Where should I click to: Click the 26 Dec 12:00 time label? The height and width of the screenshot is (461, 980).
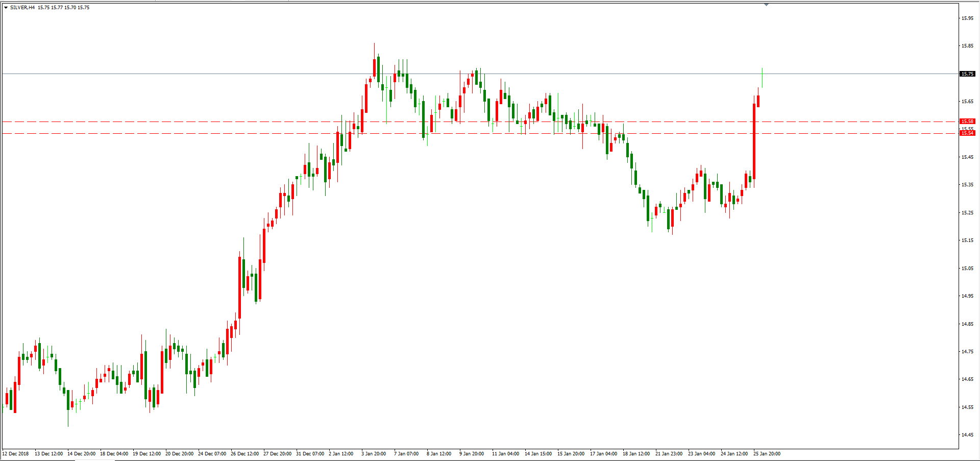(x=245, y=454)
